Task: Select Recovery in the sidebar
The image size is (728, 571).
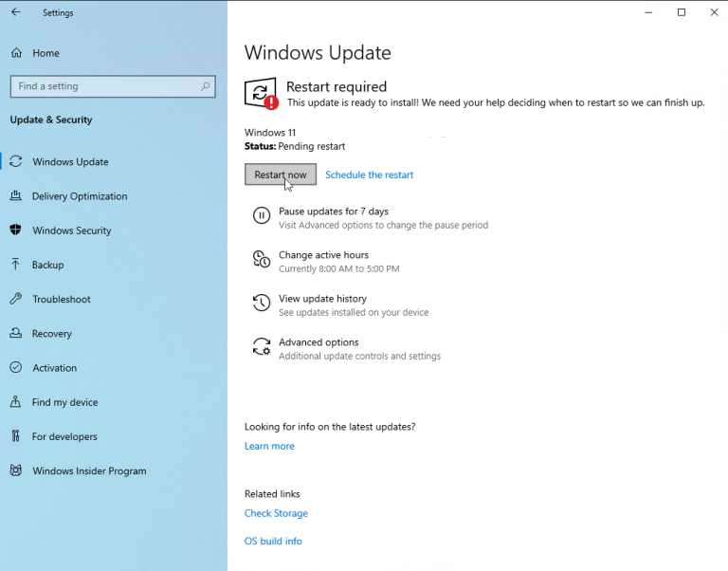Action: click(x=52, y=334)
